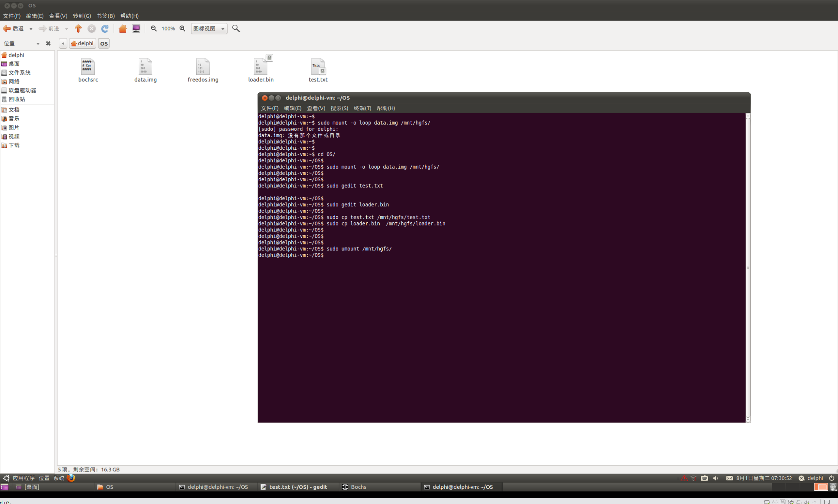
Task: Click the terminal vertical scrollbar
Action: (x=748, y=266)
